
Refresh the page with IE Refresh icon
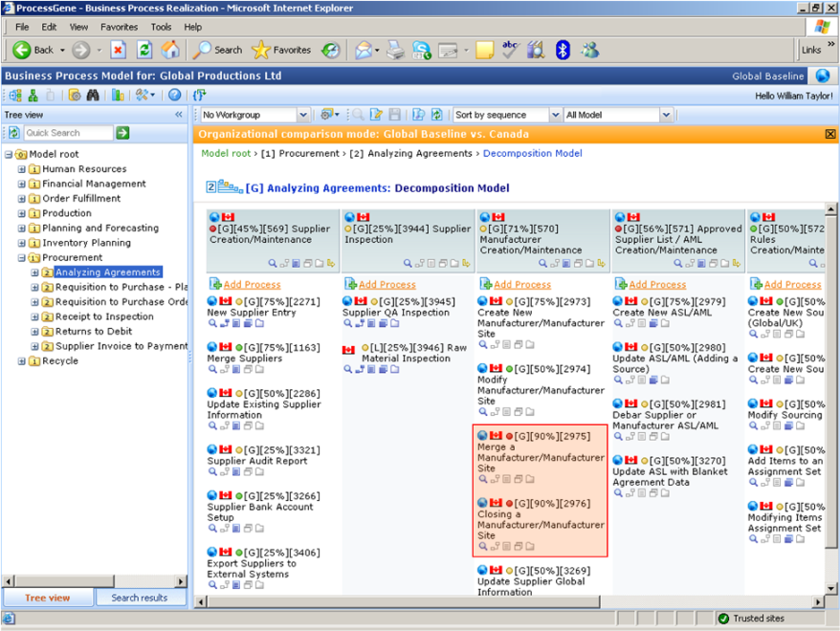(x=144, y=51)
